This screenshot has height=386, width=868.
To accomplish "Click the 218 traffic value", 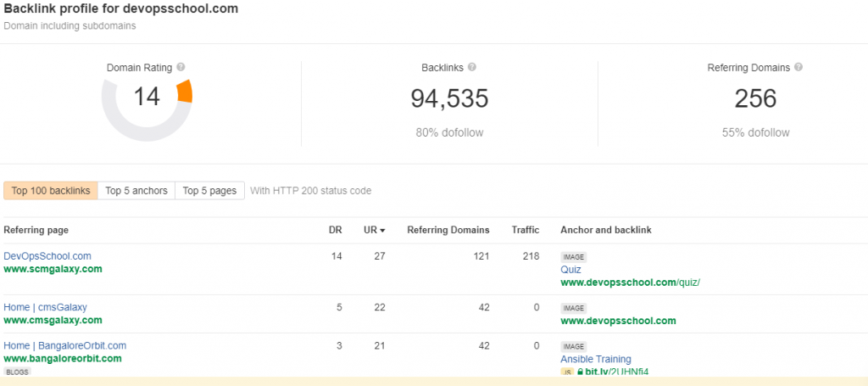I will pos(531,256).
